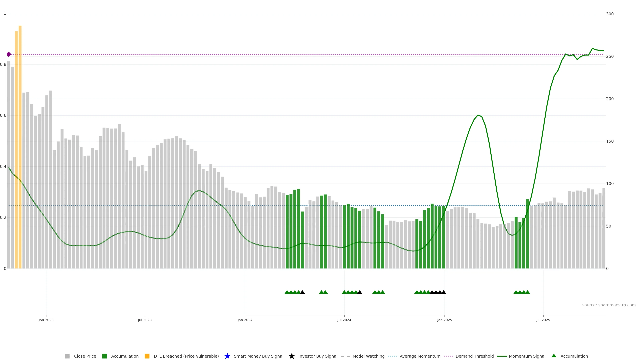The image size is (644, 362).
Task: Click the Jul 2025 x-axis label
Action: (543, 320)
